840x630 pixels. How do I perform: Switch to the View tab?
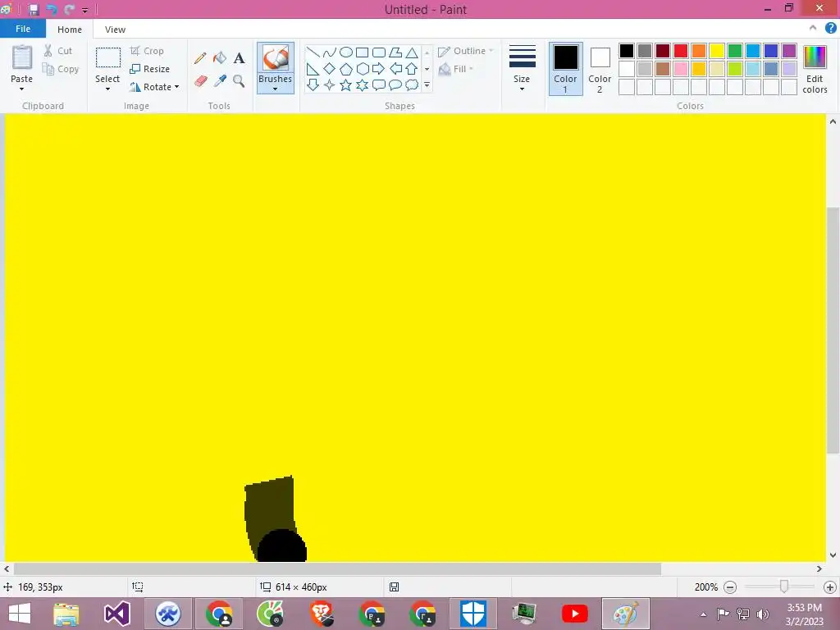coord(115,30)
